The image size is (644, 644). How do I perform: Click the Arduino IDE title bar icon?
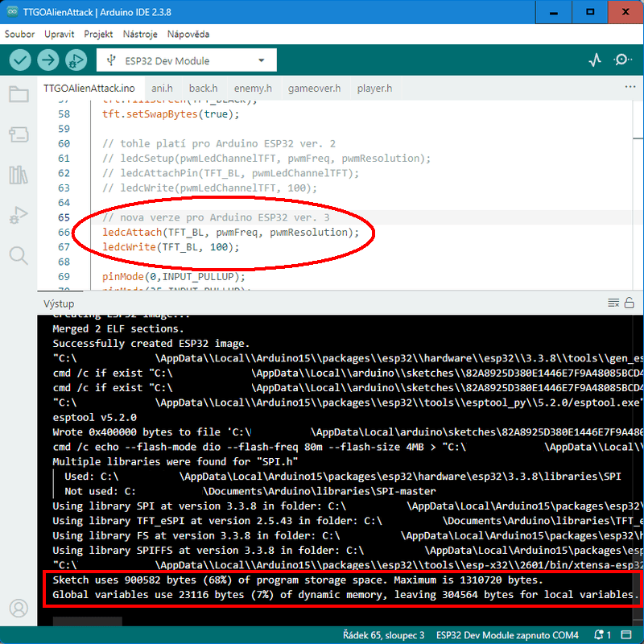pyautogui.click(x=12, y=12)
